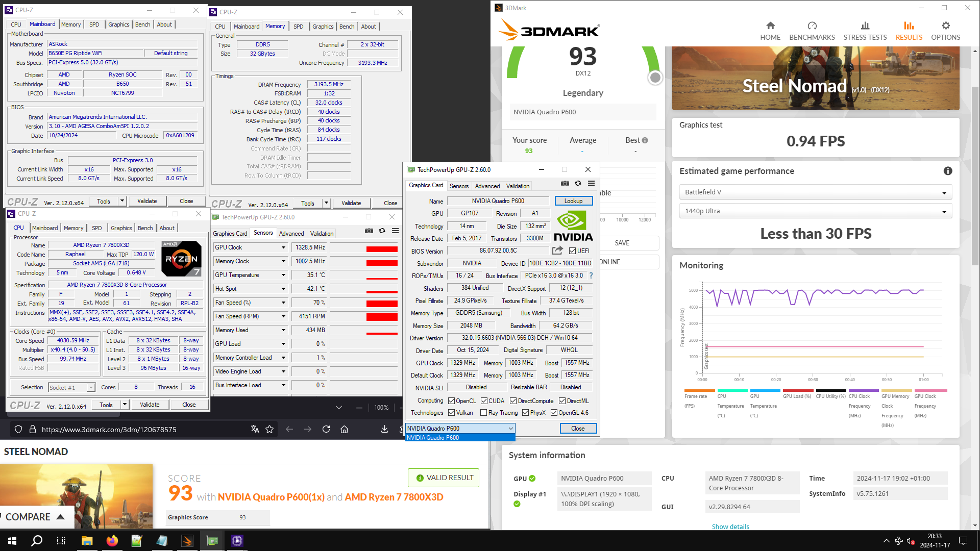
Task: Refresh GPU-Z front window data
Action: (578, 183)
